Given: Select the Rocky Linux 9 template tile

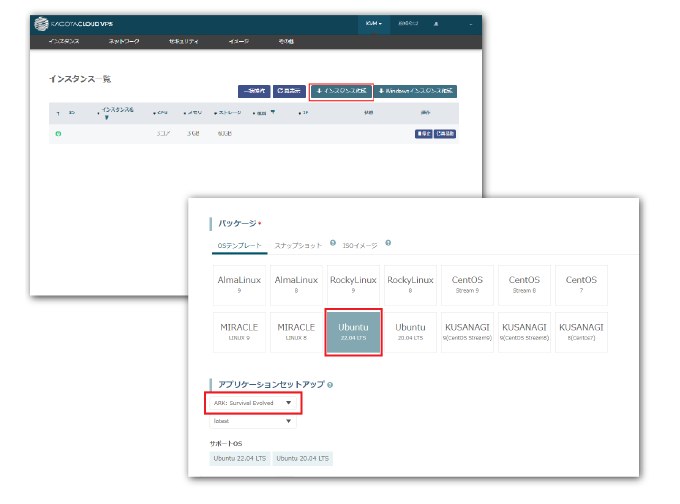Looking at the screenshot, I should coord(352,284).
